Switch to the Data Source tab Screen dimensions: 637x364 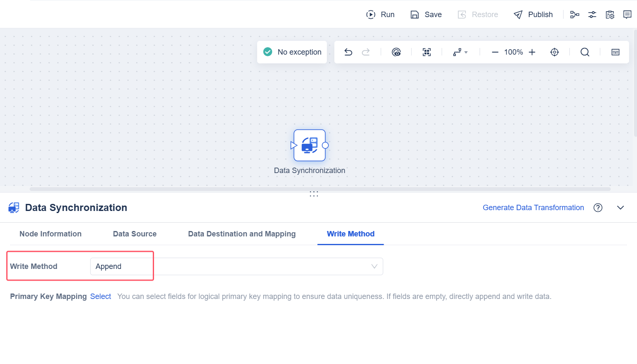pyautogui.click(x=135, y=234)
